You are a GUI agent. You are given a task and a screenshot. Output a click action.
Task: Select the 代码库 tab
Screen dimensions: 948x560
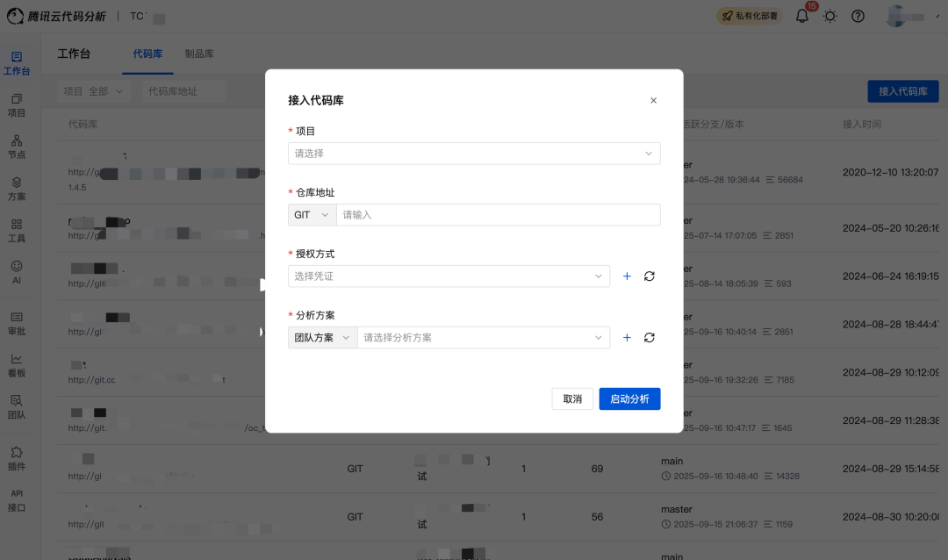coord(147,54)
